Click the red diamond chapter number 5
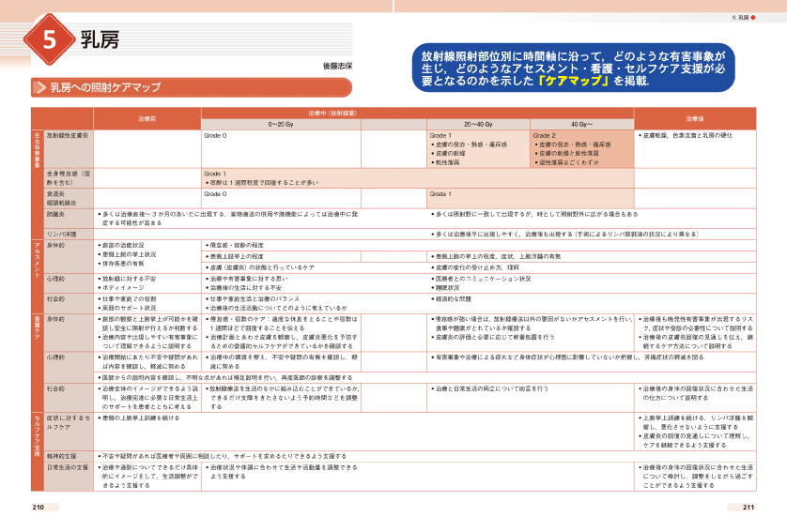787x532 pixels. (x=49, y=39)
